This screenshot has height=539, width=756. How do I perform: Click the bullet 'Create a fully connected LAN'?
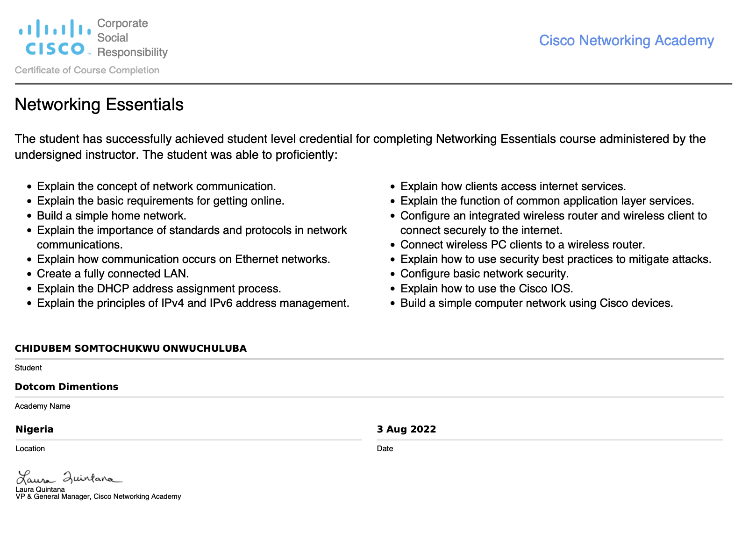coord(113,274)
